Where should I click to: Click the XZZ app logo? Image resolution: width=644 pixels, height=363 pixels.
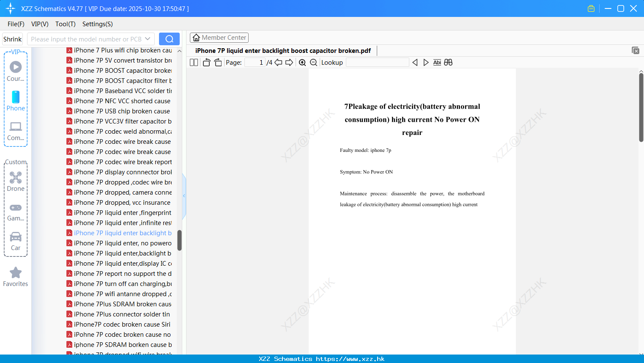click(11, 8)
